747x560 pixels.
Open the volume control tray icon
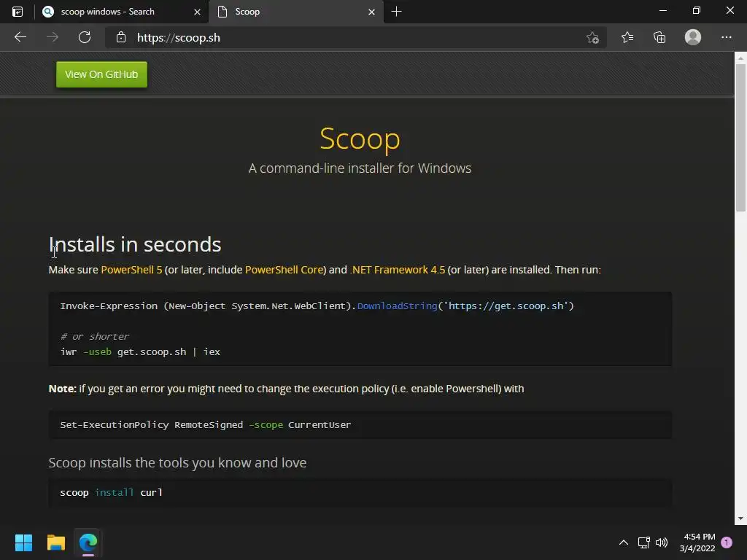tap(662, 542)
